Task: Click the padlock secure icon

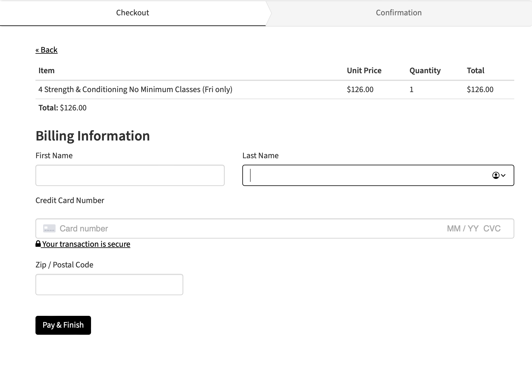Action: click(x=38, y=244)
